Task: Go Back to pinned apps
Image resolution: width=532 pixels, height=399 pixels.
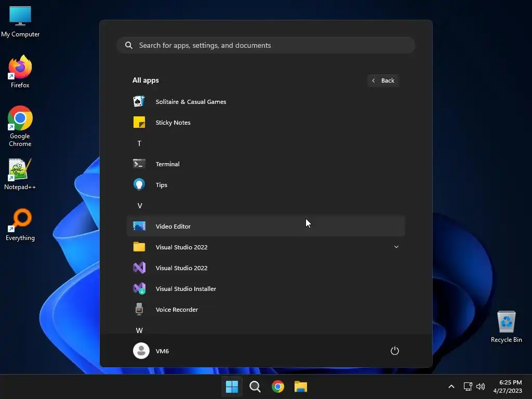Action: 383,81
